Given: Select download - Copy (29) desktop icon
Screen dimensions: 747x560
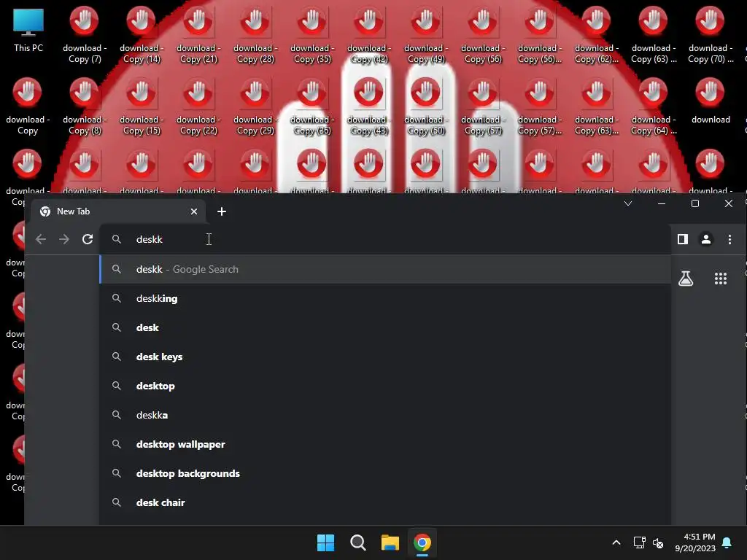Looking at the screenshot, I should [255, 106].
